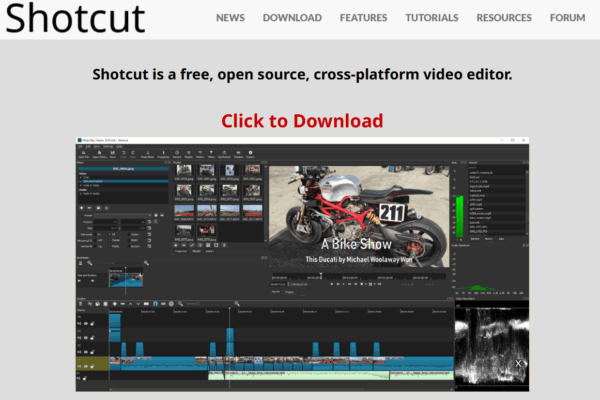Go to the FORUM link
This screenshot has width=600, height=400.
coord(567,18)
